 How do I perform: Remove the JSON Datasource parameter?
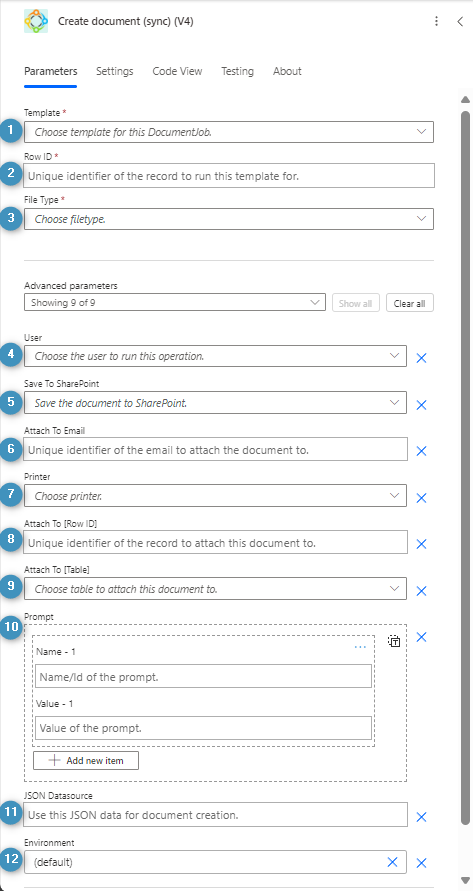click(x=421, y=817)
